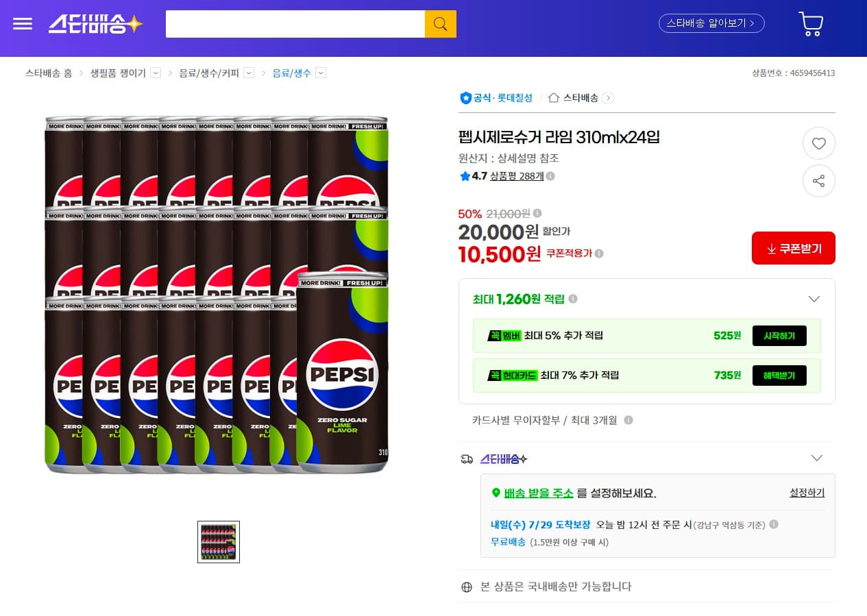Click 본 상품은 국내배송만 가능합니다 text

[x=556, y=587]
